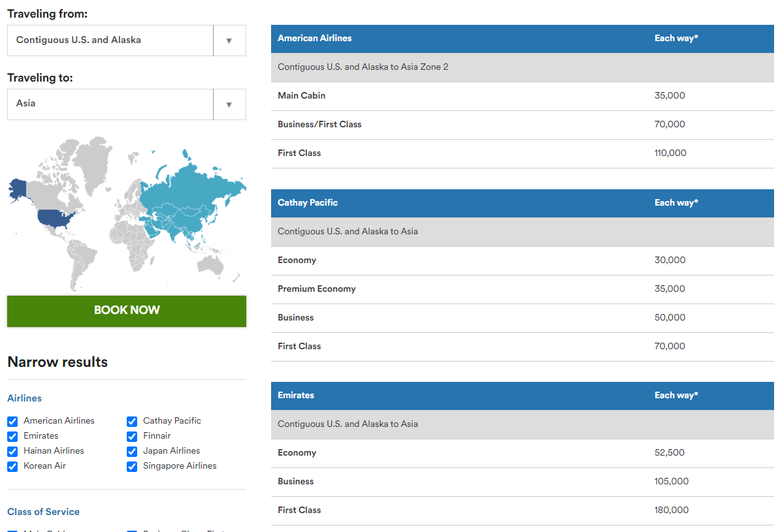Click Cathay Pacific Economy row label
Image resolution: width=778 pixels, height=532 pixels.
point(297,260)
